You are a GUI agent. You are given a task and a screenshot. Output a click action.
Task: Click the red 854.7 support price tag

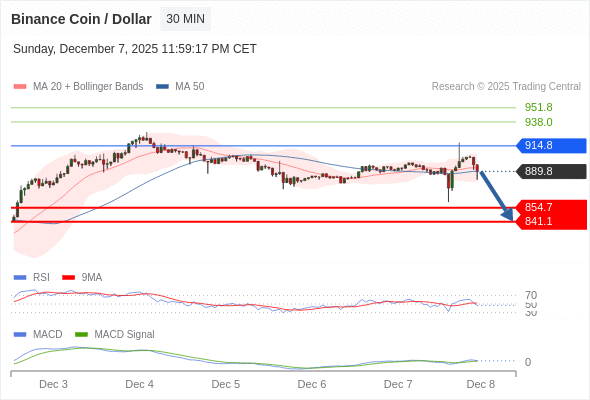click(x=551, y=207)
